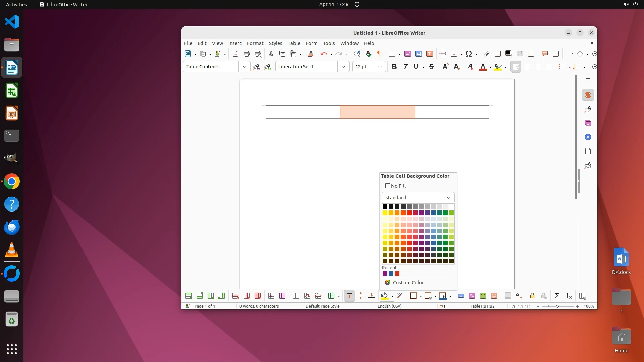Screen dimensions: 644x362
Task: Open the sidebar Navigator panel icon
Action: point(588,137)
